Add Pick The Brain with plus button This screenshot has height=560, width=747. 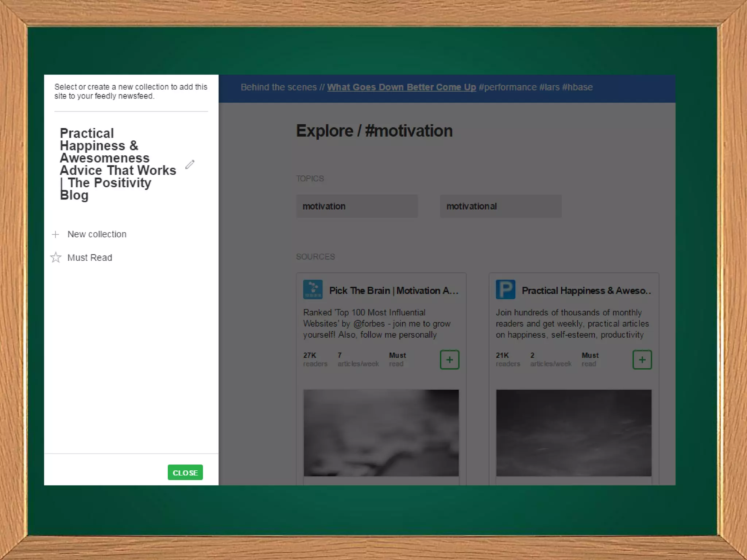point(449,360)
